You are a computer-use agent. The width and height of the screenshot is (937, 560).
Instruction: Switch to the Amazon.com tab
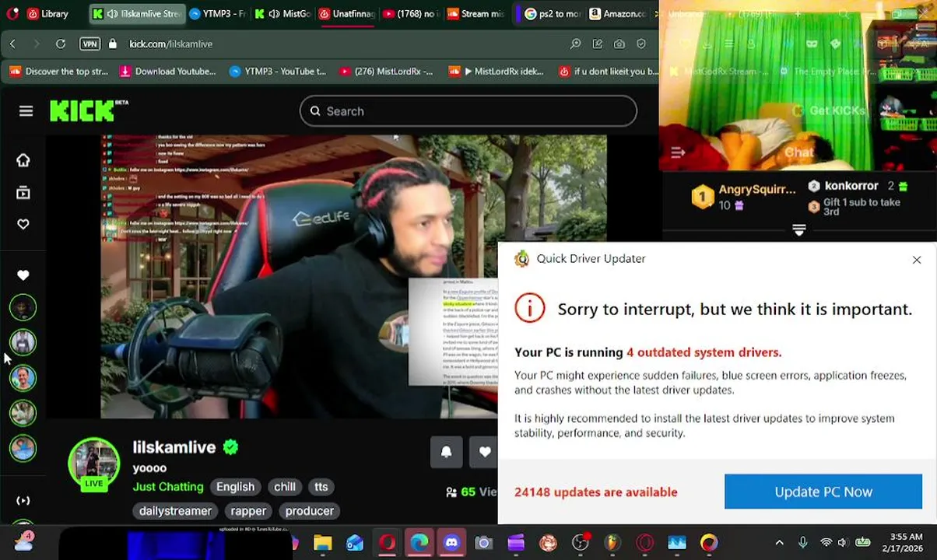pos(619,14)
